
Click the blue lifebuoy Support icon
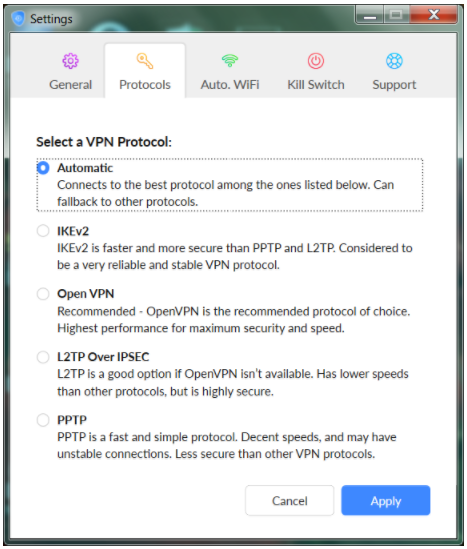pyautogui.click(x=394, y=61)
